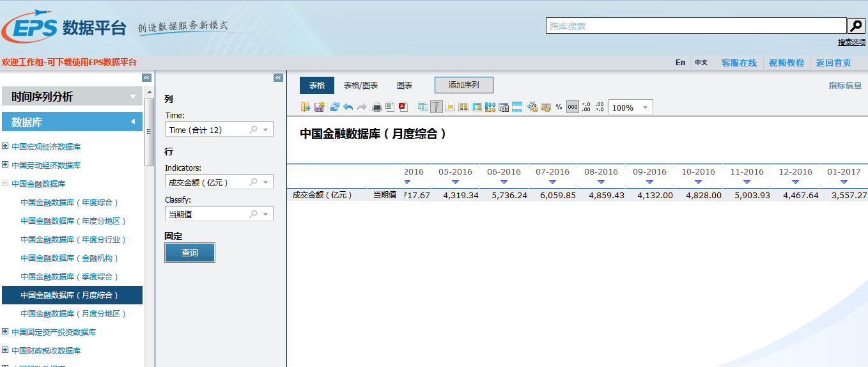The height and width of the screenshot is (367, 868).
Task: Open the Time (合计 12) dropdown
Action: pos(219,129)
